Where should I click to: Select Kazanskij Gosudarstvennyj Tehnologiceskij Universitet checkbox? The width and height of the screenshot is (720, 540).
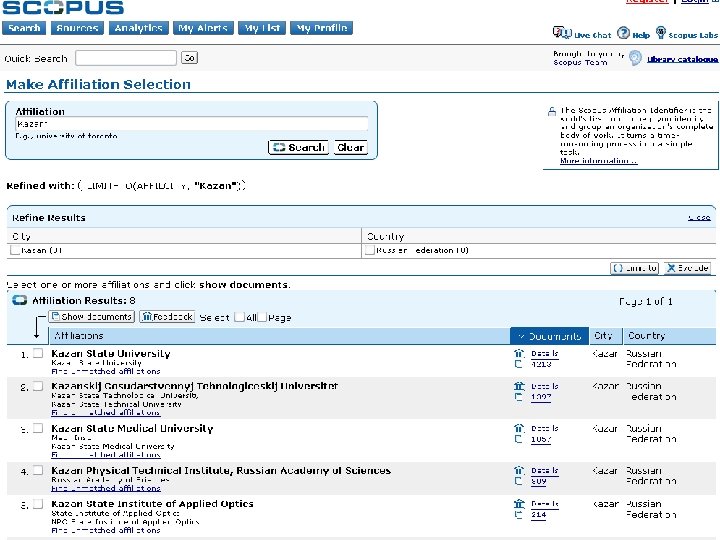[x=38, y=386]
